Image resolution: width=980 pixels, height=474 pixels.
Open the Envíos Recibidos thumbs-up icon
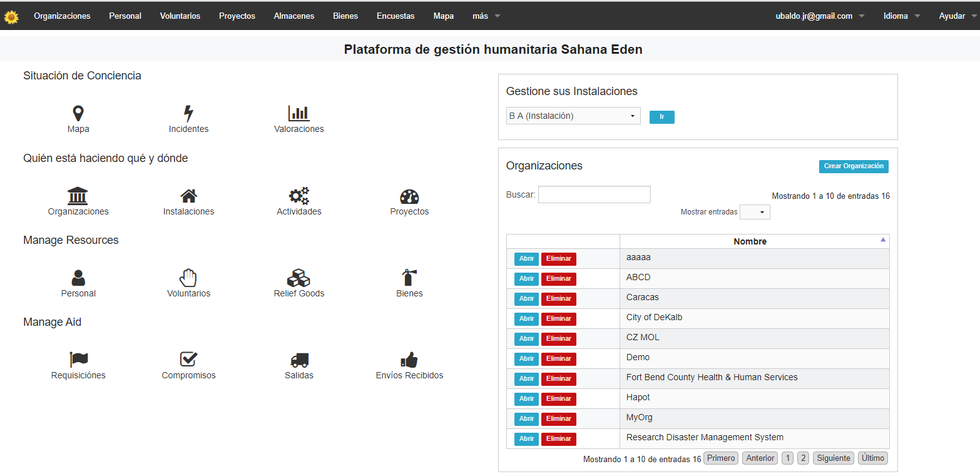tap(409, 360)
